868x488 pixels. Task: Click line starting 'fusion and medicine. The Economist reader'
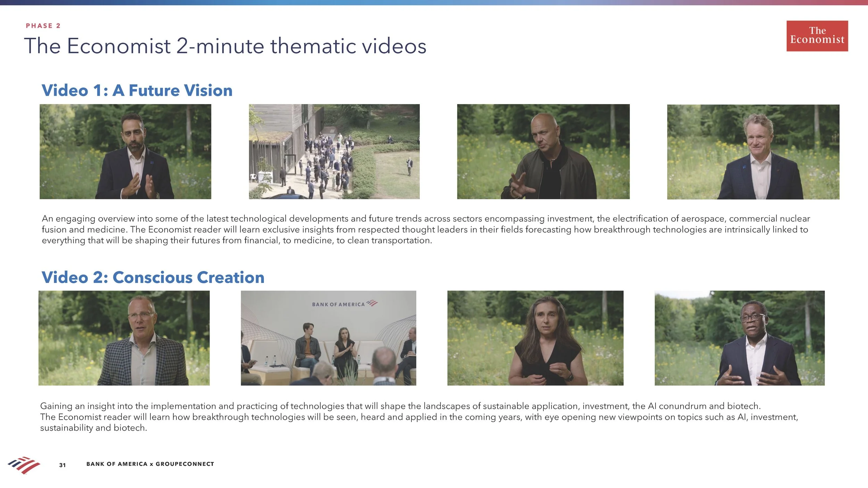[x=425, y=229]
